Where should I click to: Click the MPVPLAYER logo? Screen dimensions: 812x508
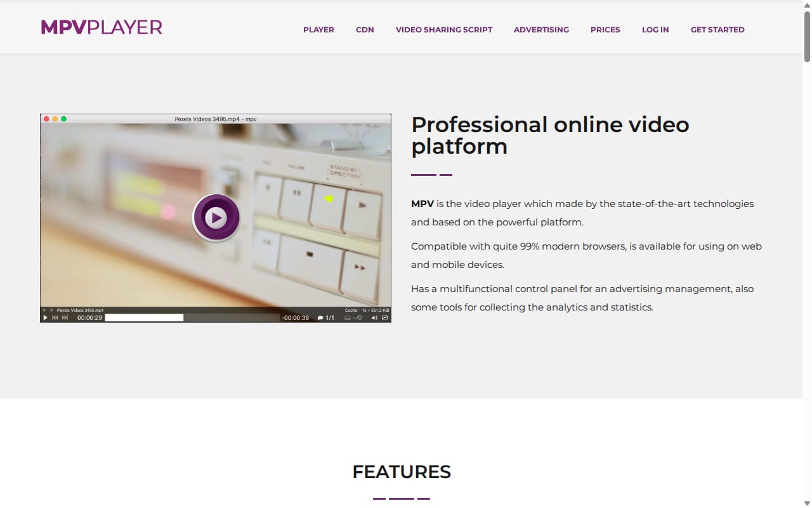pyautogui.click(x=101, y=27)
